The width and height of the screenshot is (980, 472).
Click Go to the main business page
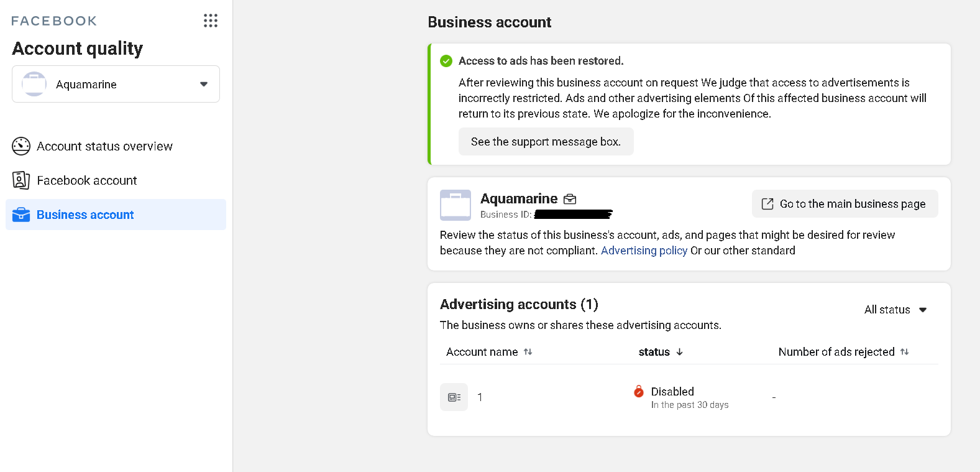[x=845, y=204]
